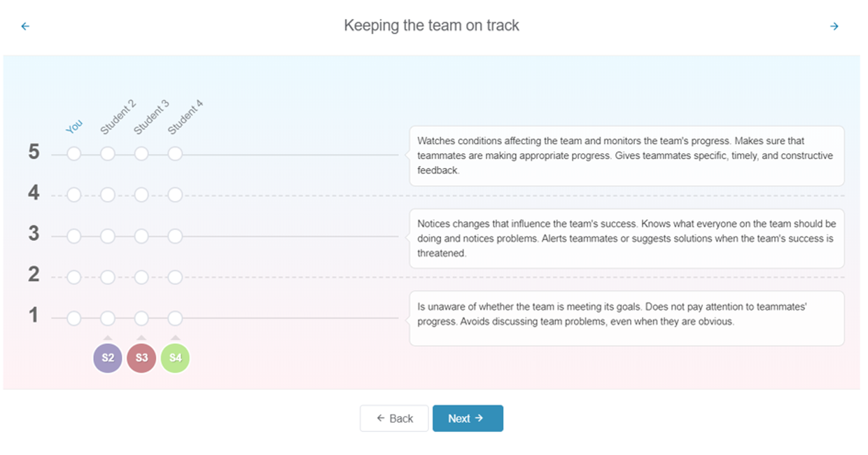Rate Student 4 at level 1
Image resolution: width=868 pixels, height=455 pixels.
(x=175, y=318)
